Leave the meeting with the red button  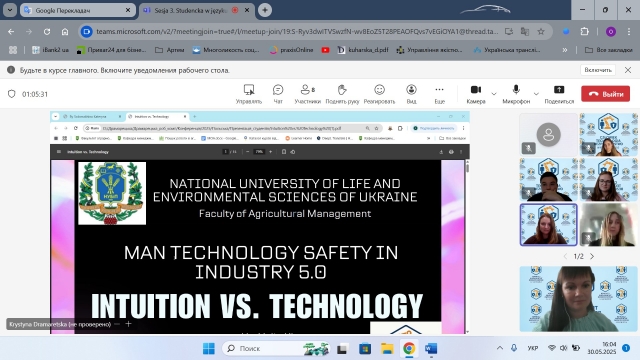pyautogui.click(x=605, y=94)
